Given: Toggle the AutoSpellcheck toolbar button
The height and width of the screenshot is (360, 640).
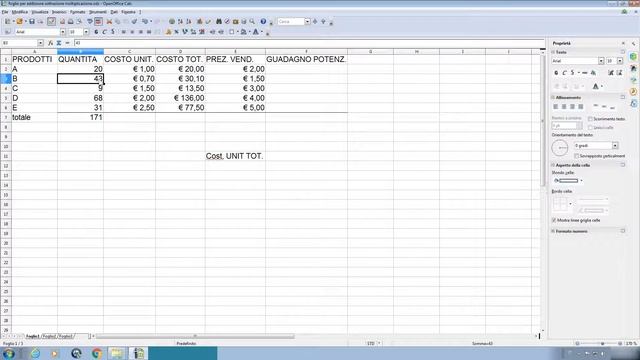Looking at the screenshot, I should pyautogui.click(x=98, y=21).
